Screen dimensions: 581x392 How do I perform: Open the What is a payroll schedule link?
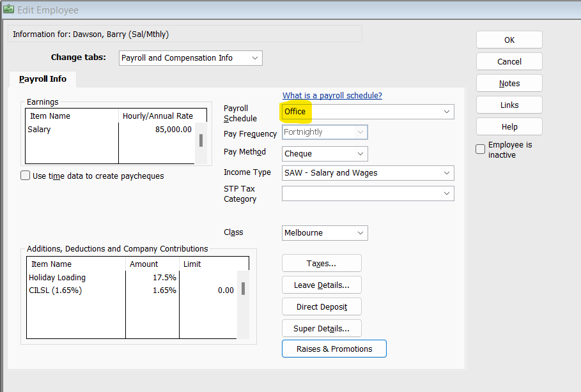[x=332, y=96]
